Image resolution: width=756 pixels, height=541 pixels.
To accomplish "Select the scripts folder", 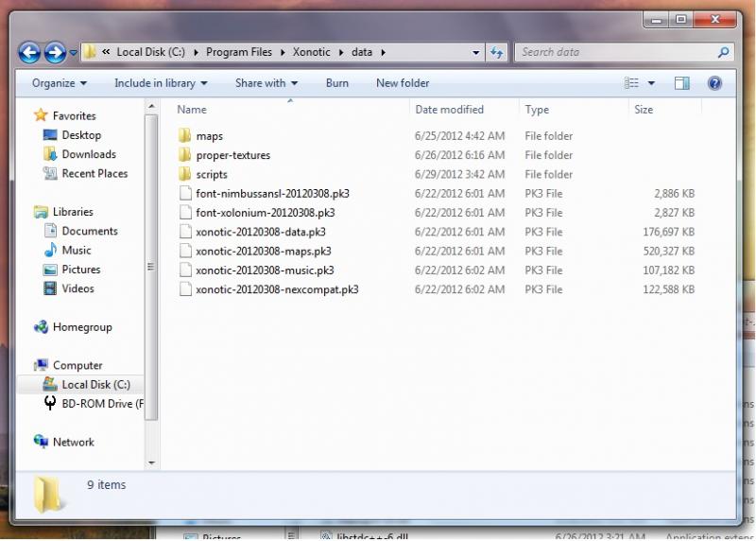I will (x=212, y=174).
